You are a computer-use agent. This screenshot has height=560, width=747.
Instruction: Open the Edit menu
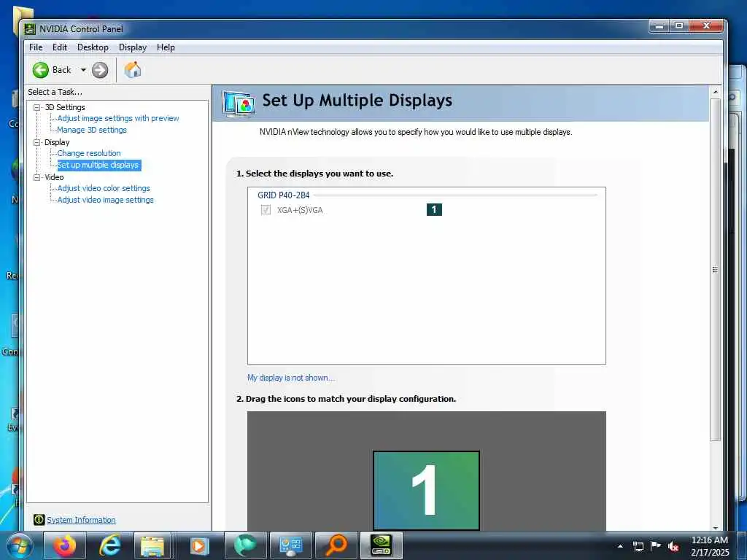click(60, 47)
